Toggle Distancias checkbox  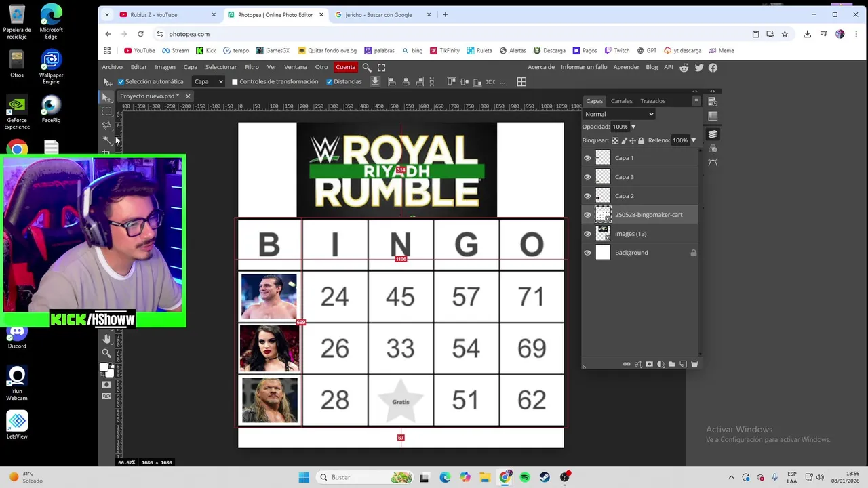coord(329,82)
